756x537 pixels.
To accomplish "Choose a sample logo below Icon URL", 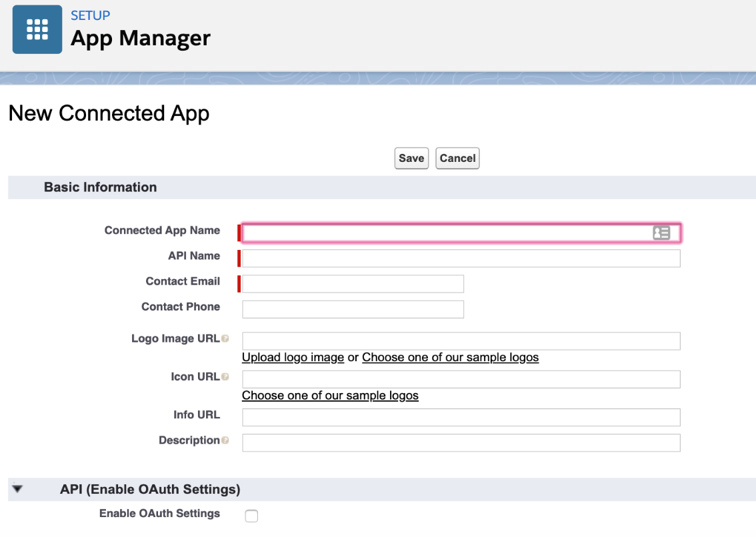I will tap(330, 395).
